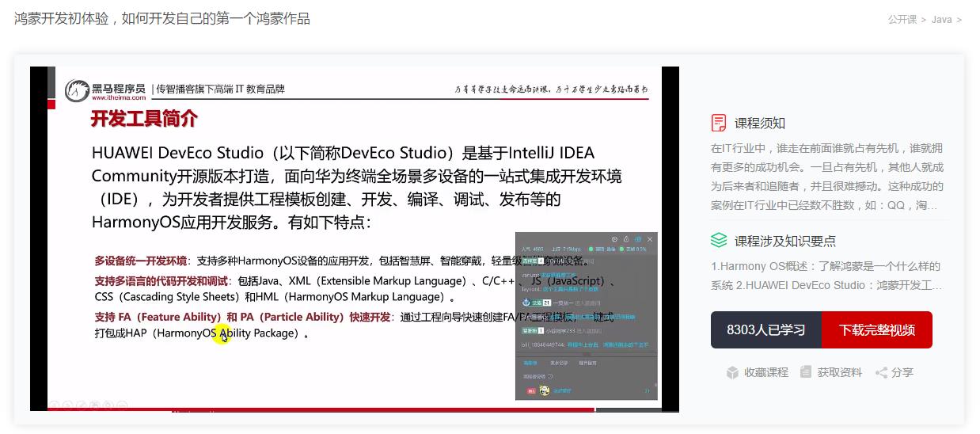The image size is (980, 434).
Task: Click the blue screen icon in the chat overlay header
Action: (638, 239)
